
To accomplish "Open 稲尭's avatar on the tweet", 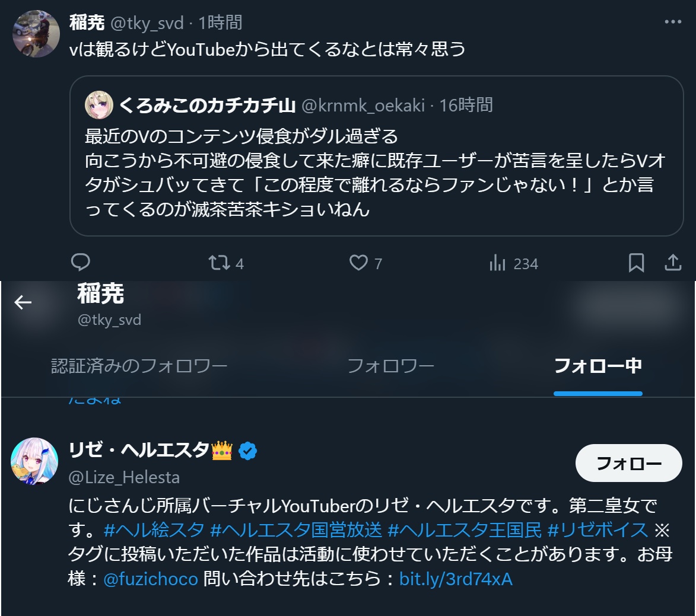I will 36,34.
